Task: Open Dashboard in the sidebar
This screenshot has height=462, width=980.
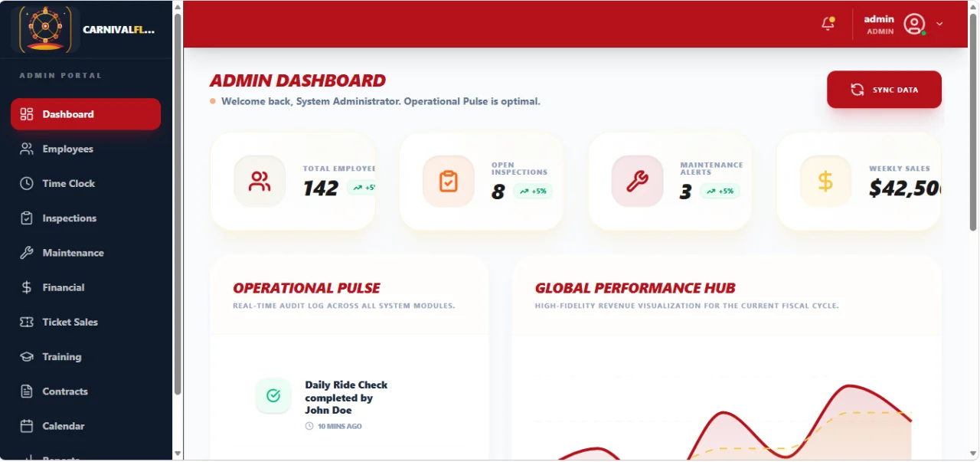Action: pyautogui.click(x=86, y=114)
